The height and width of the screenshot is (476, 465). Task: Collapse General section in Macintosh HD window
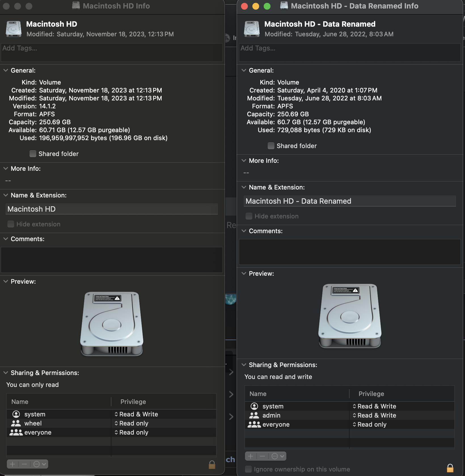coord(6,70)
